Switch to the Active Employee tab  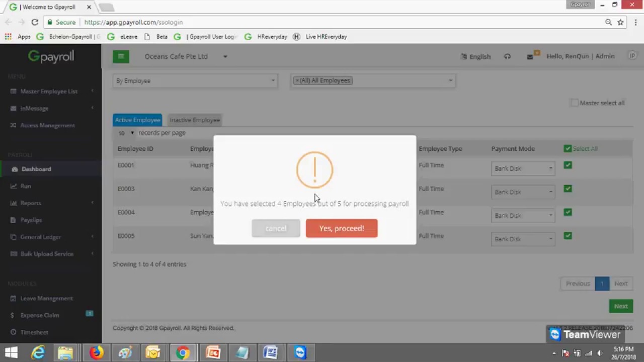pos(137,120)
